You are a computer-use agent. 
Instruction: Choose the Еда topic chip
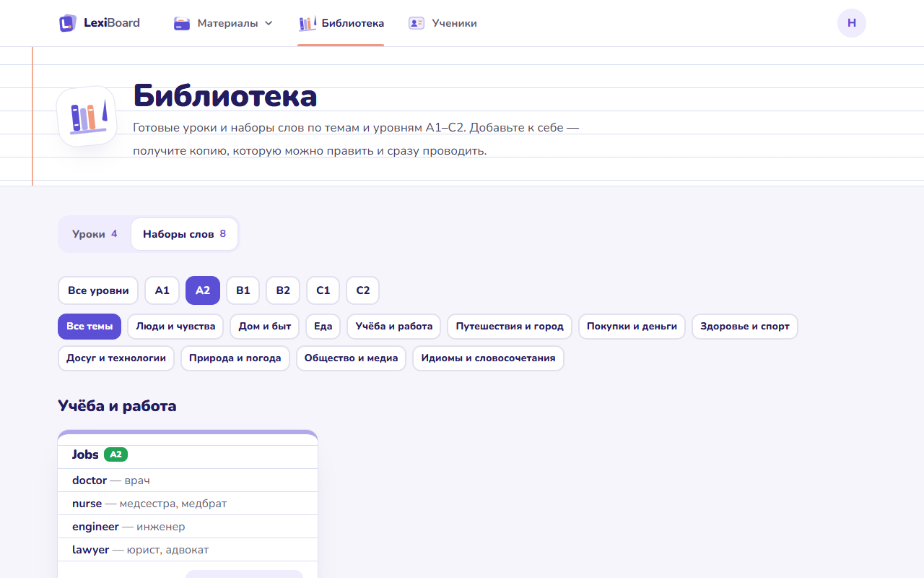[x=323, y=327]
